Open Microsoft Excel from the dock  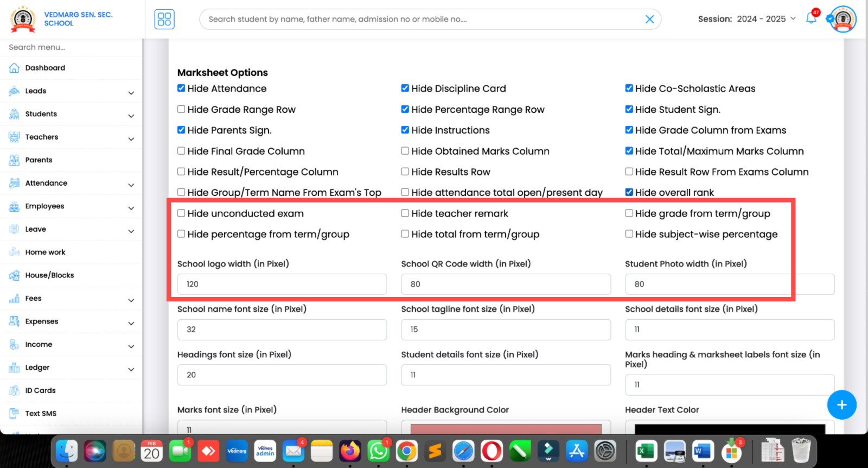click(646, 451)
